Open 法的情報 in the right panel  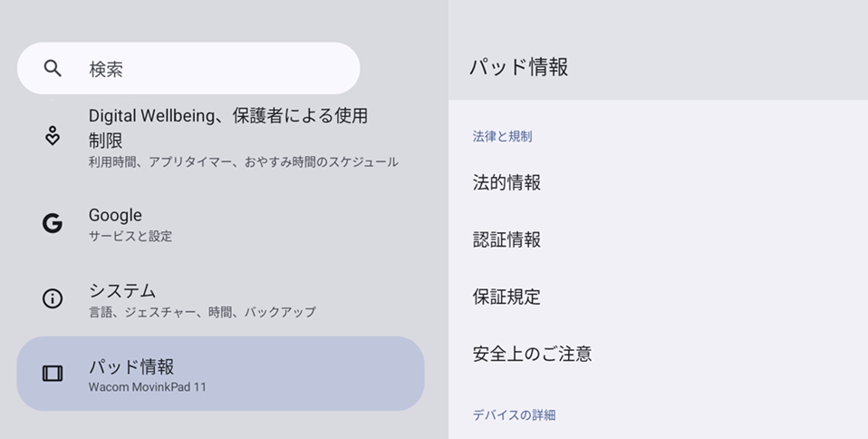[658, 182]
